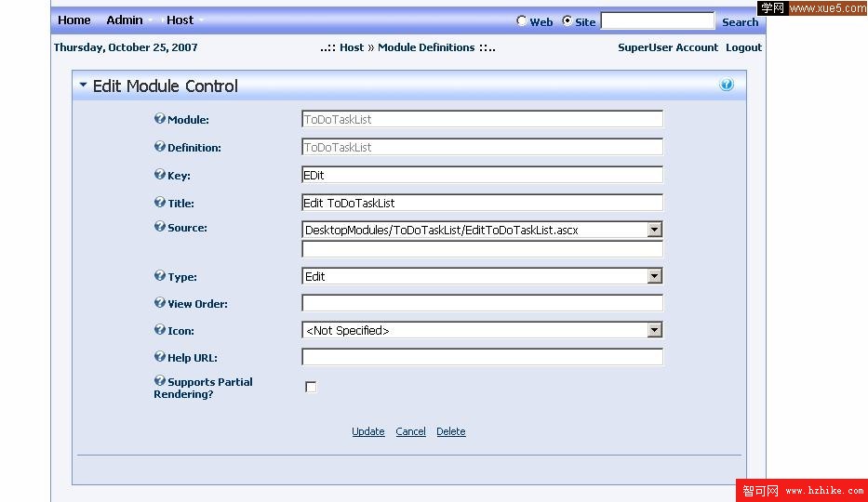Select the Site search radio button
The width and height of the screenshot is (868, 502).
(x=567, y=21)
